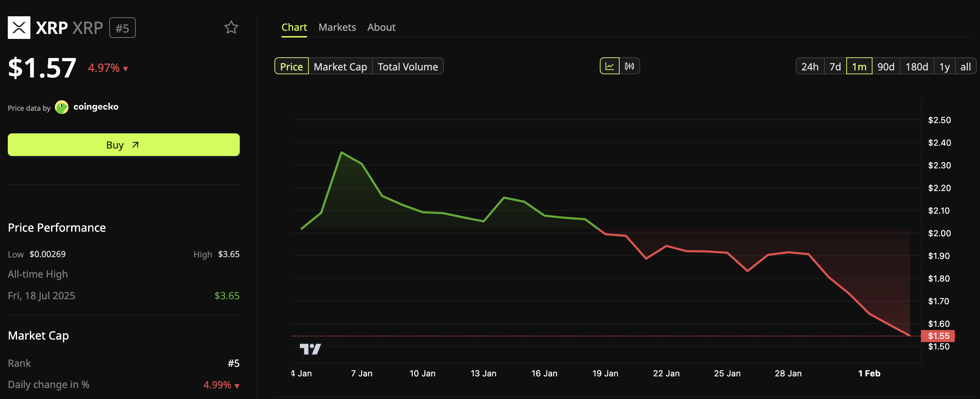View the 90d price chart
The width and height of the screenshot is (980, 399).
pos(886,66)
